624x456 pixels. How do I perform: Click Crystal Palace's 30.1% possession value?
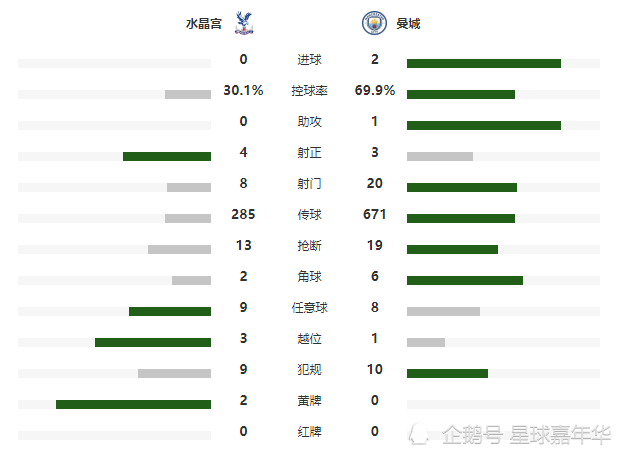(243, 90)
